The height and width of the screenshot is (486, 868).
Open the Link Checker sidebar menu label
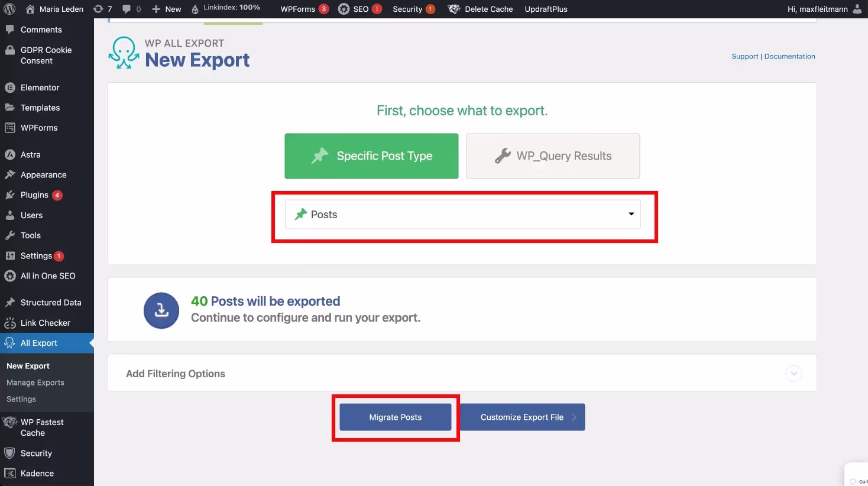(45, 323)
